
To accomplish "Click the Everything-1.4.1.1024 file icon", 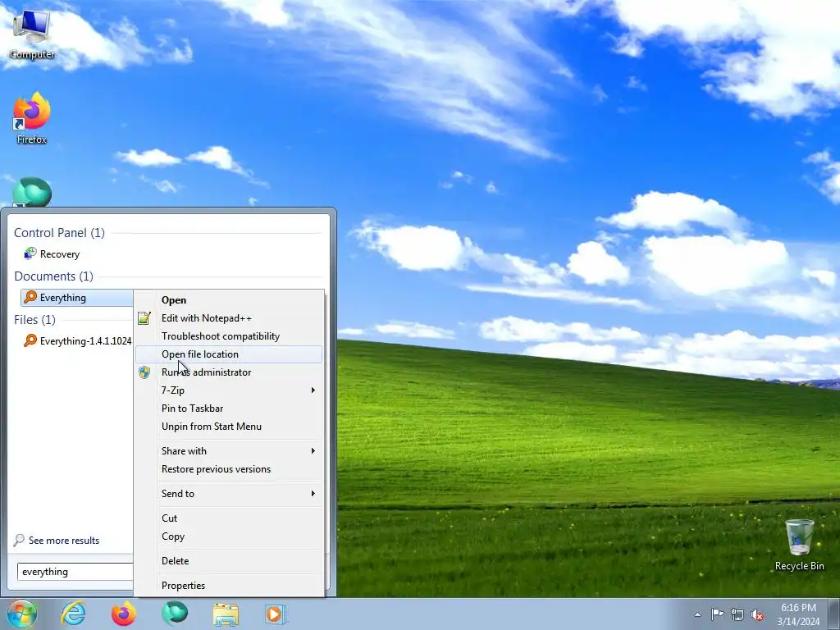I will click(x=30, y=340).
